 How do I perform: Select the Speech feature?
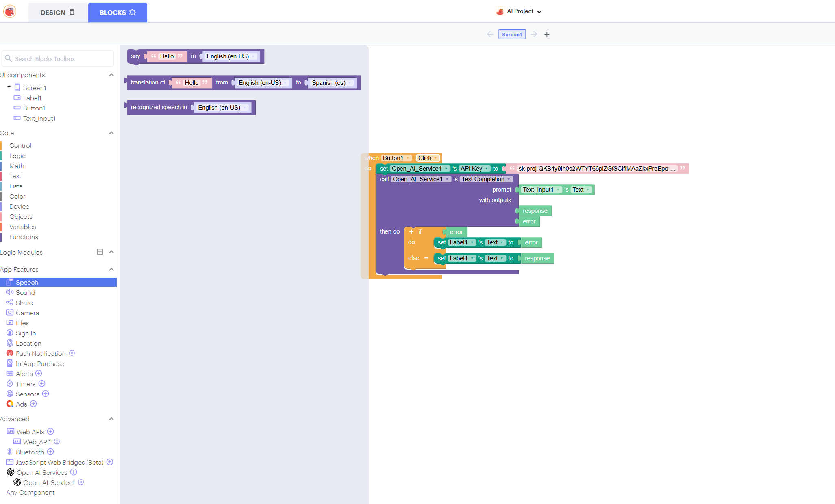pos(58,282)
